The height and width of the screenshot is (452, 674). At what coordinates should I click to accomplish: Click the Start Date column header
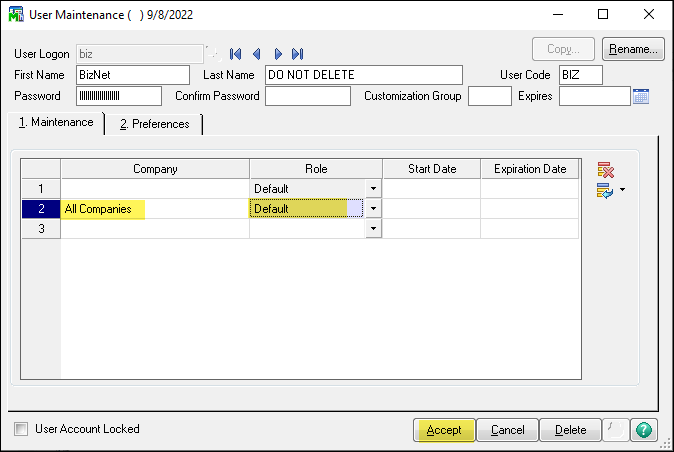pyautogui.click(x=432, y=169)
